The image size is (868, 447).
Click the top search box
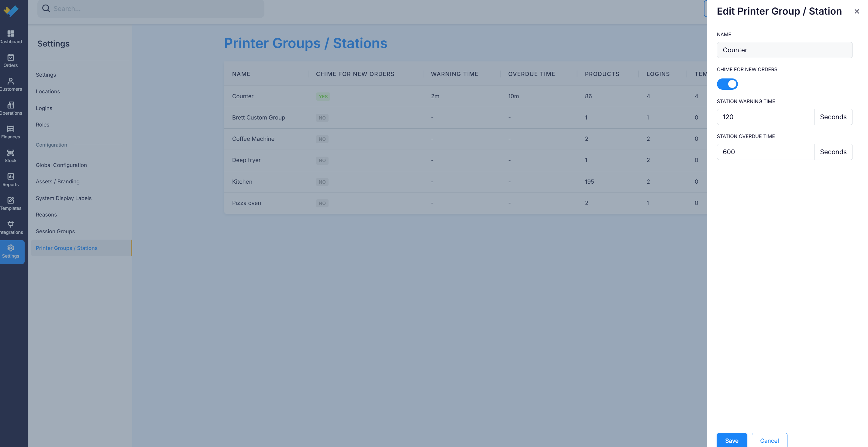(x=151, y=9)
